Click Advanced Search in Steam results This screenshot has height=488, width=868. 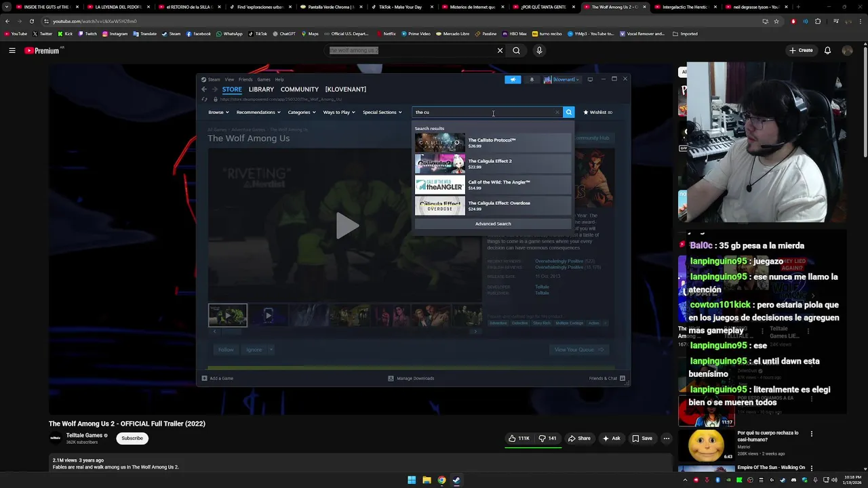tap(493, 224)
